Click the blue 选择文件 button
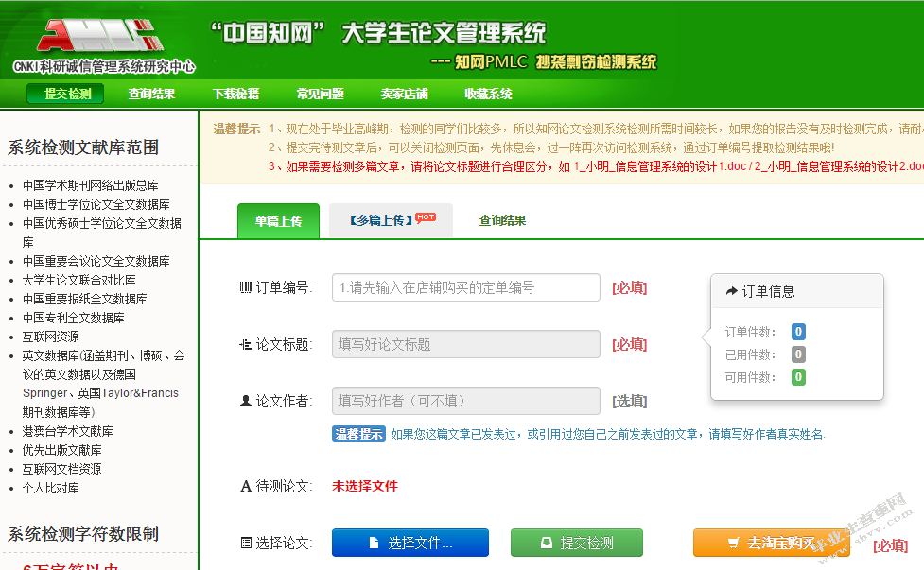This screenshot has width=924, height=570. [410, 543]
